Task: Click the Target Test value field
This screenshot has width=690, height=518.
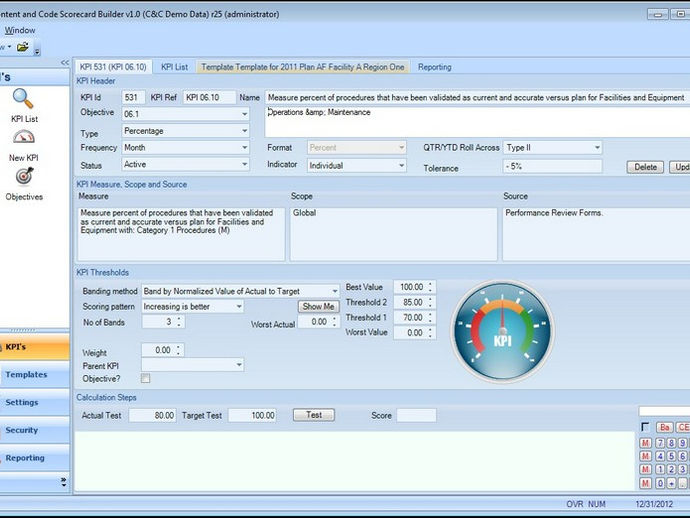Action: pos(252,415)
